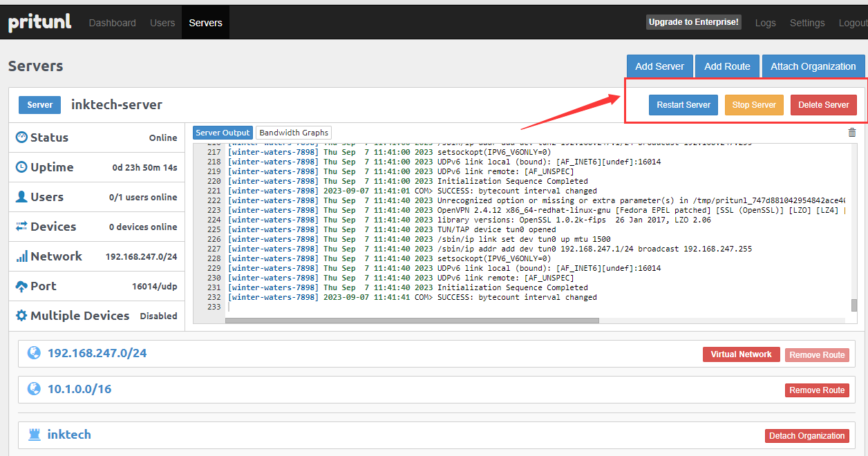
Task: Click the port value '16014/udp'
Action: point(155,286)
